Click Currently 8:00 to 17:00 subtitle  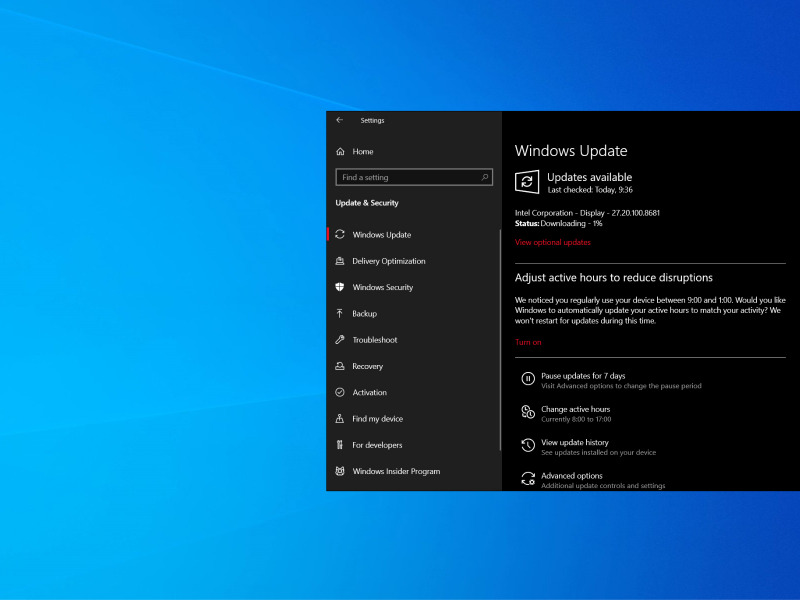pos(576,419)
